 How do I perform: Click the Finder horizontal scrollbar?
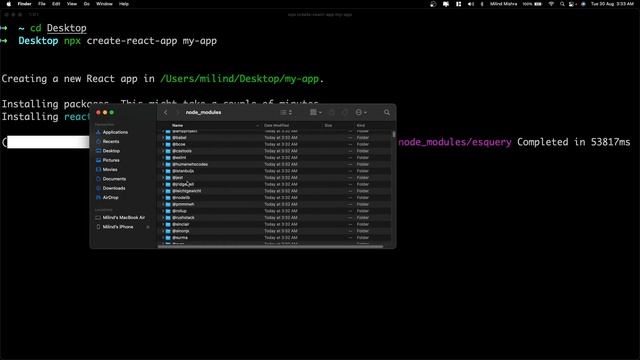coord(271,247)
